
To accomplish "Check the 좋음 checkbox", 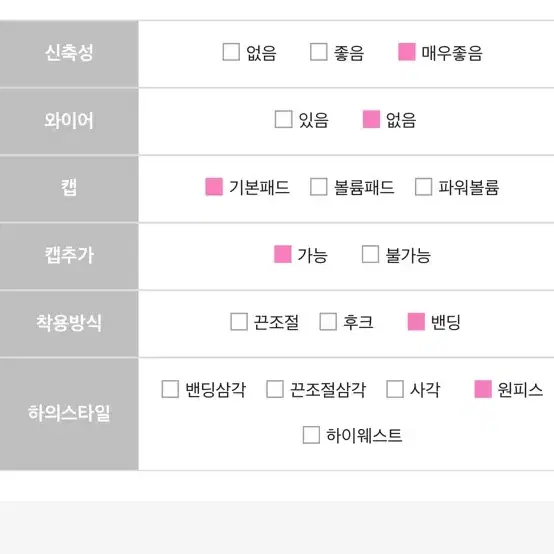I will (319, 52).
